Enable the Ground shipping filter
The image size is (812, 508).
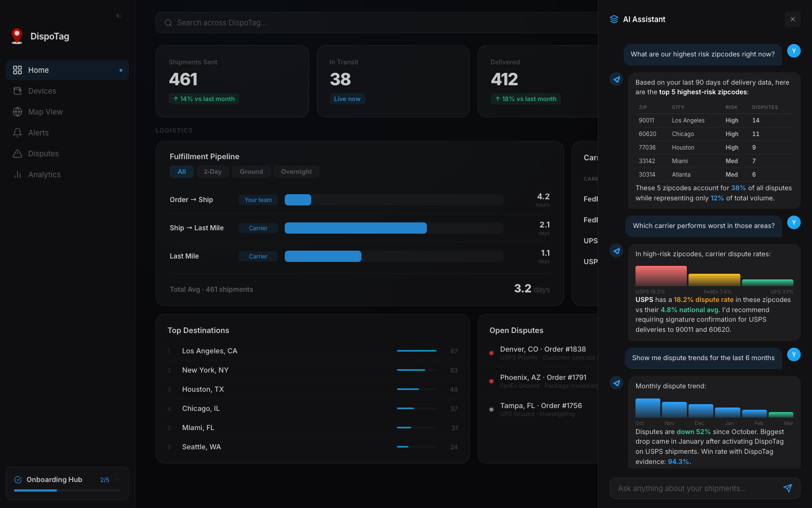click(251, 172)
